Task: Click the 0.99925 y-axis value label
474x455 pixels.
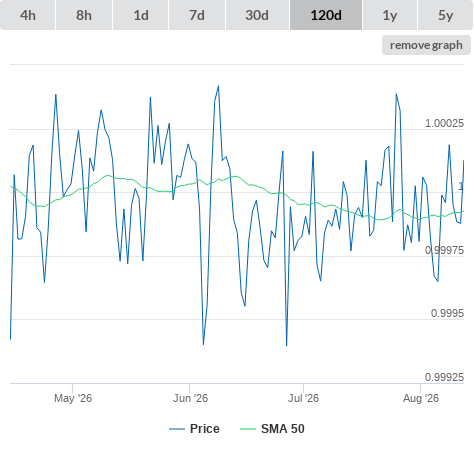Action: point(444,377)
